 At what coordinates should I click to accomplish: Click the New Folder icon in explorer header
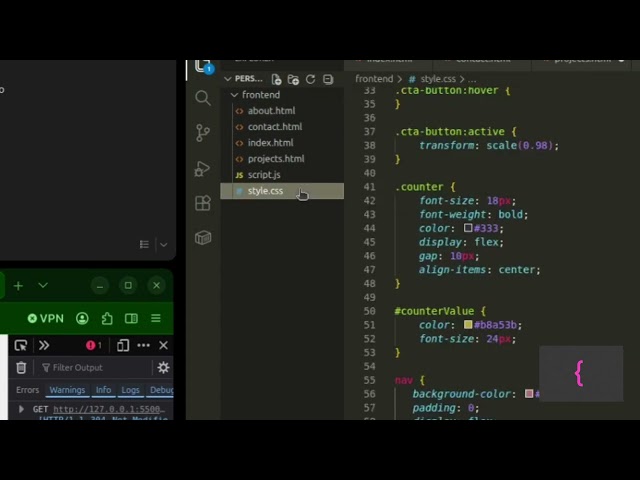[293, 79]
